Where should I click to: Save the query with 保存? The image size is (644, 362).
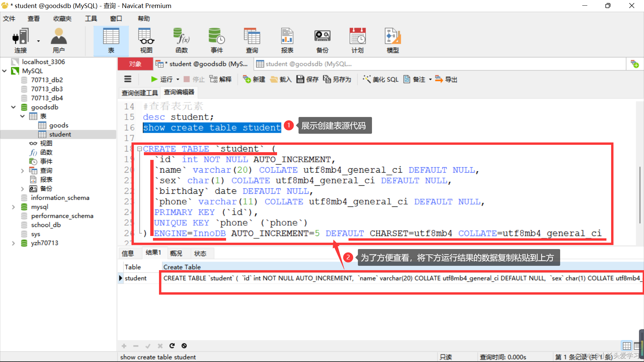point(307,79)
